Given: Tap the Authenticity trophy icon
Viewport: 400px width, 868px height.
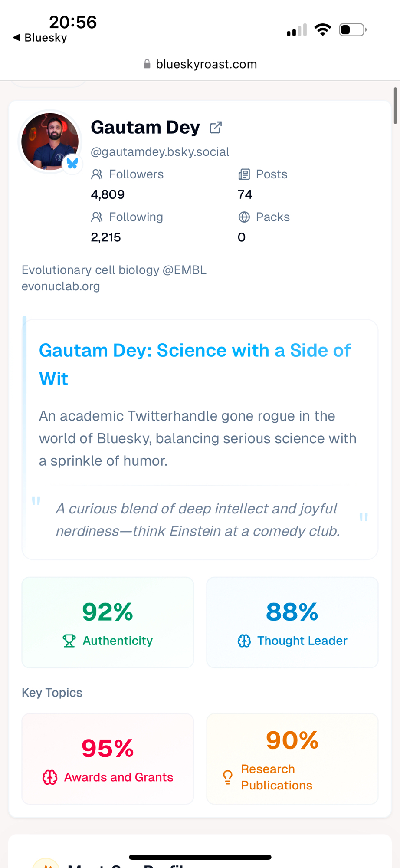Looking at the screenshot, I should click(x=69, y=641).
